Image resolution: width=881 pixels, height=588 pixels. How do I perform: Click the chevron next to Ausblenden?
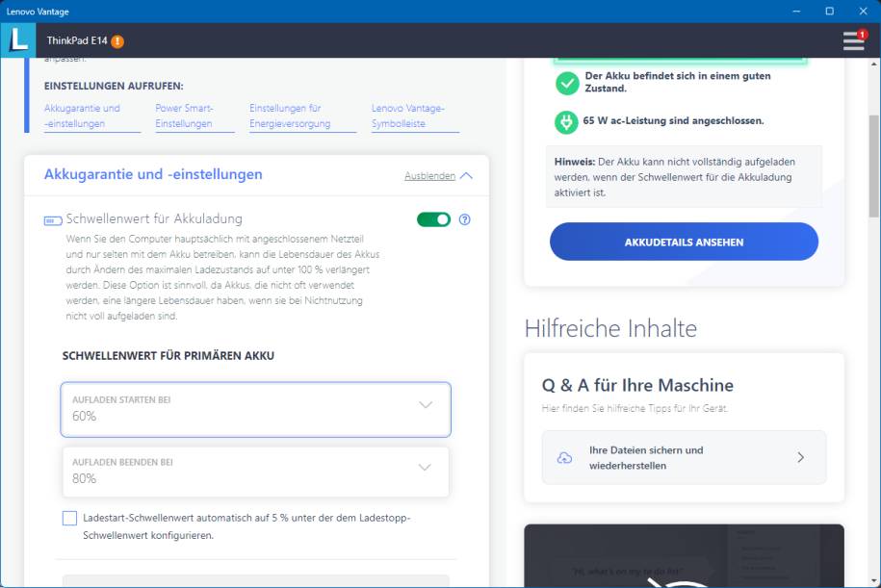[x=466, y=176]
